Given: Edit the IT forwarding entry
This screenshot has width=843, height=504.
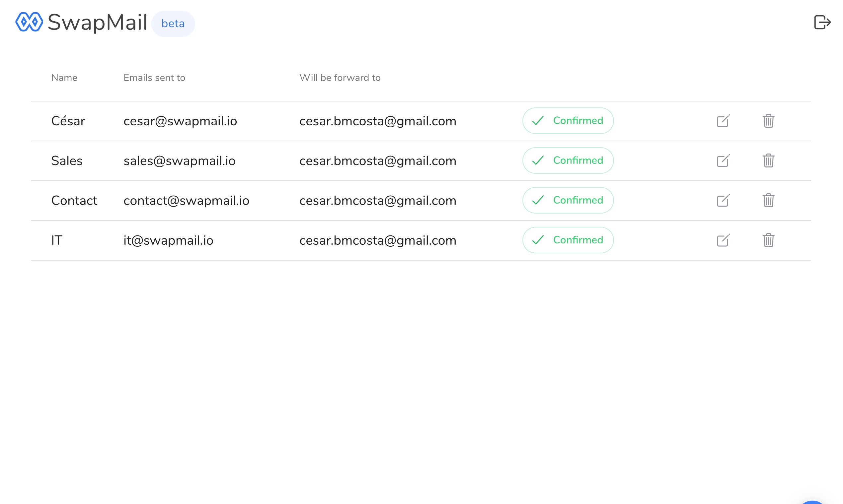Looking at the screenshot, I should pos(723,240).
